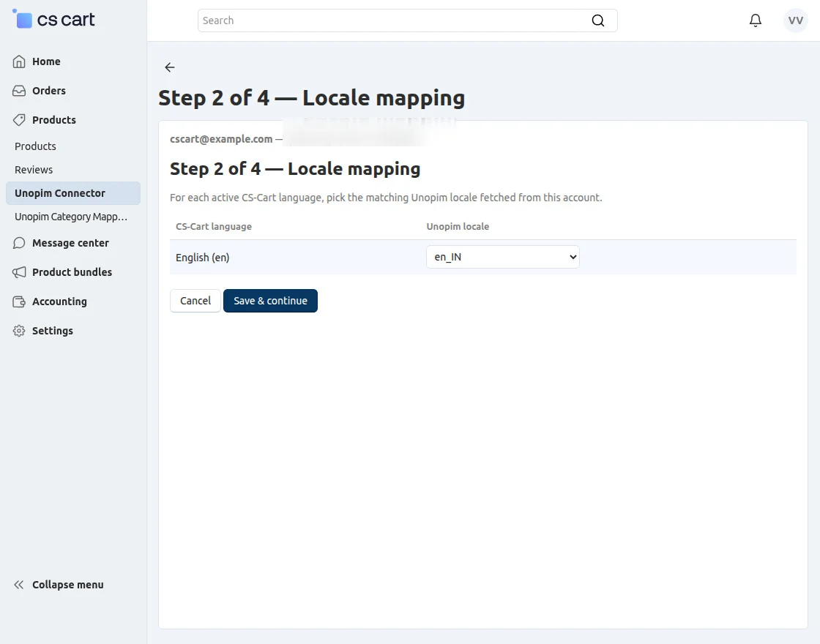Viewport: 820px width, 644px height.
Task: Click the English (en) language cell
Action: click(202, 257)
